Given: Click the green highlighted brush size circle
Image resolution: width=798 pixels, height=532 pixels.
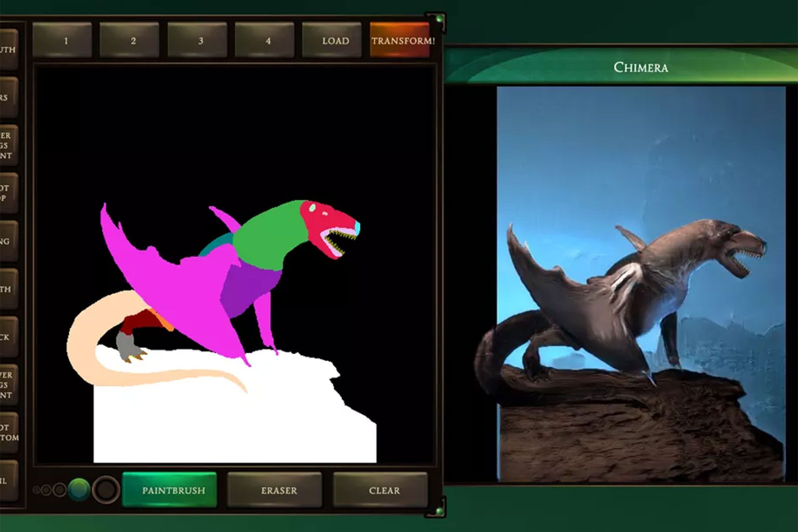Looking at the screenshot, I should 79,489.
